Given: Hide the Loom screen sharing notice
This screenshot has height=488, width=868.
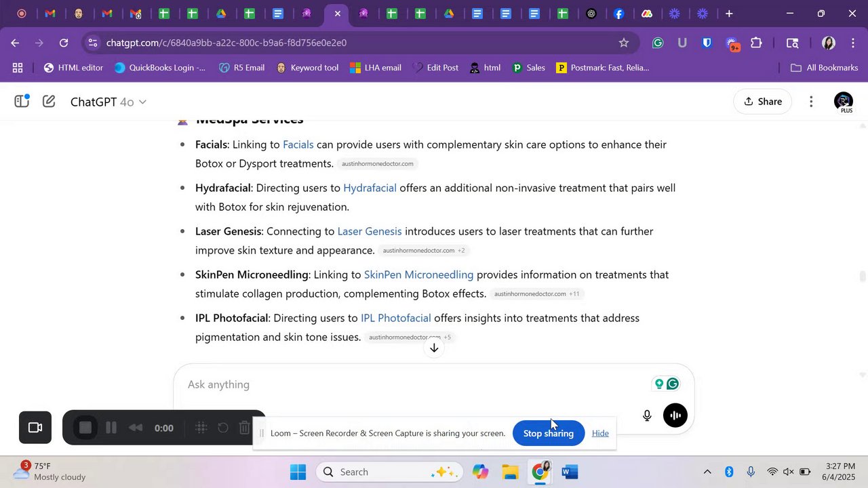Looking at the screenshot, I should pyautogui.click(x=600, y=433).
